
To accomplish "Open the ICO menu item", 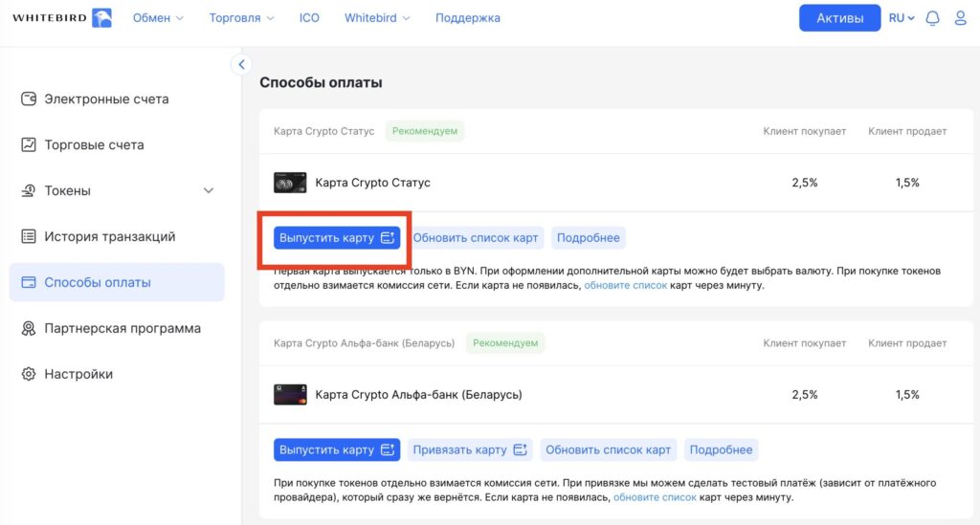I will pyautogui.click(x=309, y=18).
